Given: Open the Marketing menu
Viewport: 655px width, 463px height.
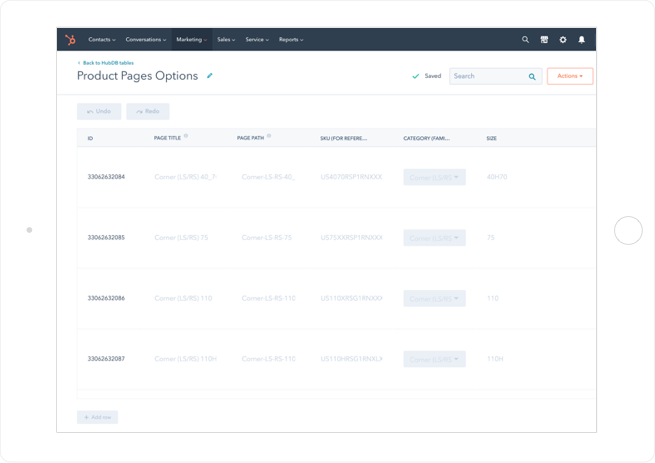Looking at the screenshot, I should (x=191, y=40).
